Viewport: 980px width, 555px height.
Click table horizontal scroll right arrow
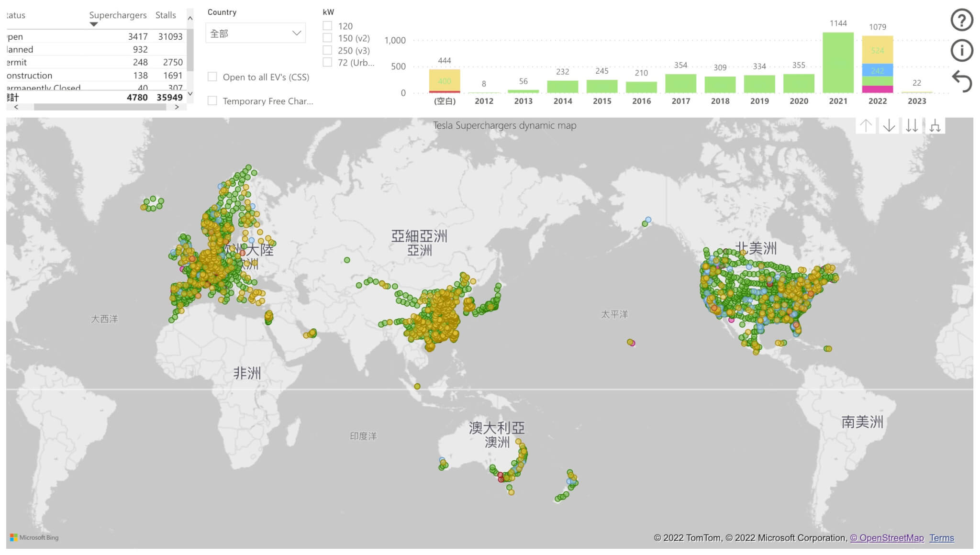[177, 107]
